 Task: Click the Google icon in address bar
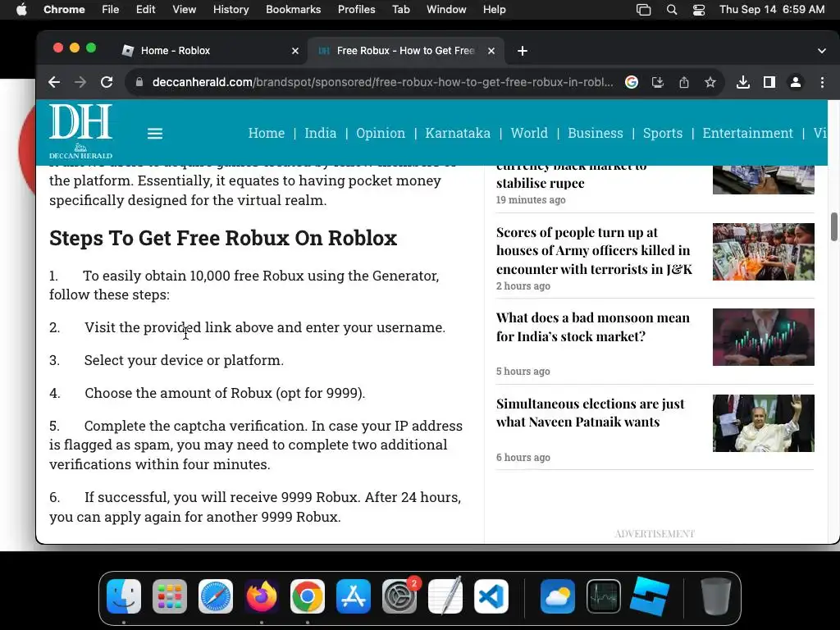tap(632, 82)
